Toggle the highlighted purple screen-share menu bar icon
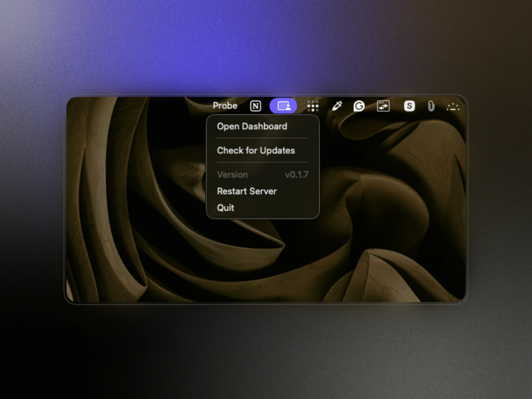The width and height of the screenshot is (532, 399). [x=283, y=106]
